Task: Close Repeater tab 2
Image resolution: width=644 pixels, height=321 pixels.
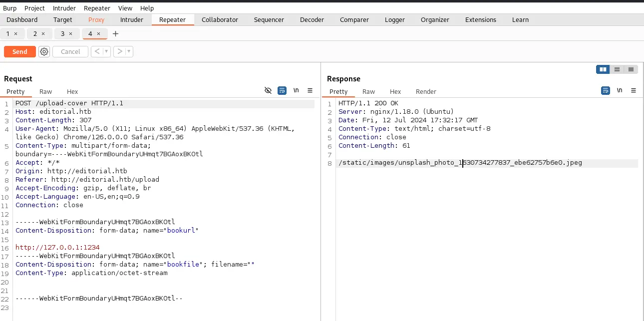Action: point(43,33)
